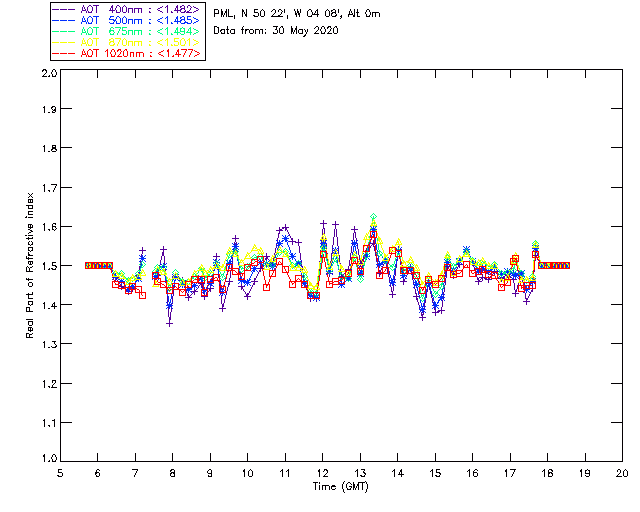The width and height of the screenshot is (640, 512).
Task: Click the 2.0 label on the y-axis
Action: point(49,73)
